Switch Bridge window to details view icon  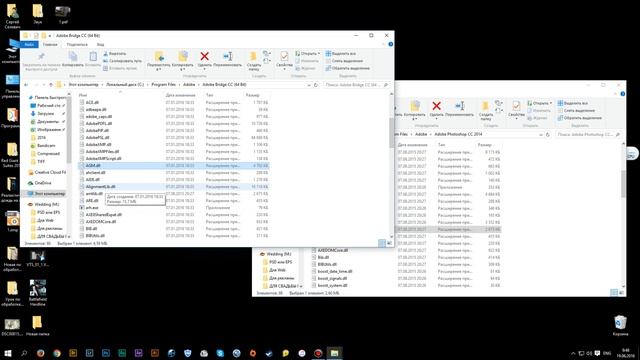(x=382, y=243)
